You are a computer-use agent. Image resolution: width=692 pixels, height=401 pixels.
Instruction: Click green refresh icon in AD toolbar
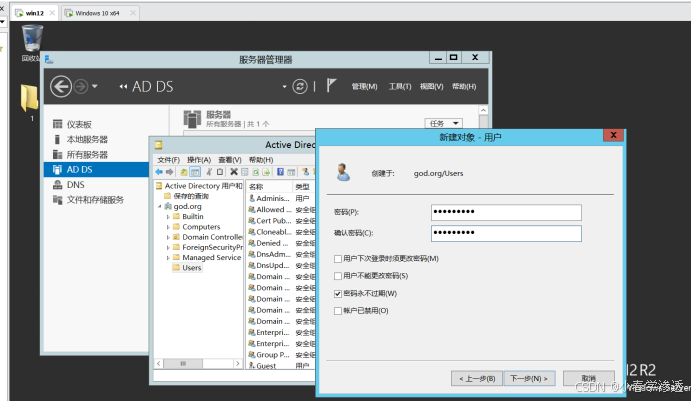click(x=256, y=172)
